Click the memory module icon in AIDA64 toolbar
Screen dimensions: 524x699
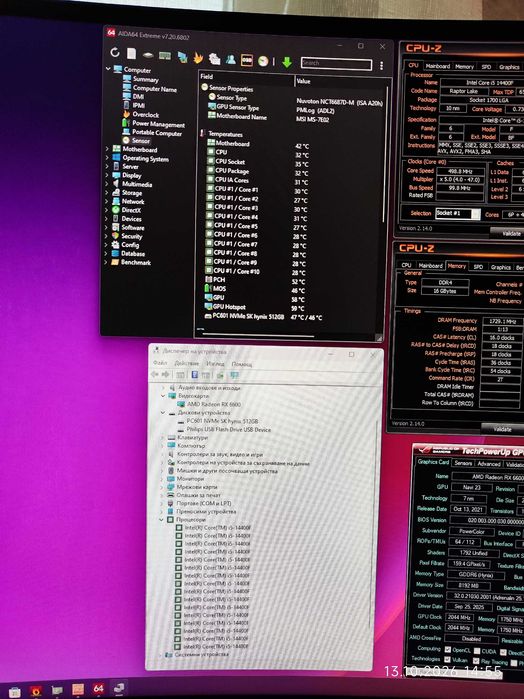(x=165, y=56)
